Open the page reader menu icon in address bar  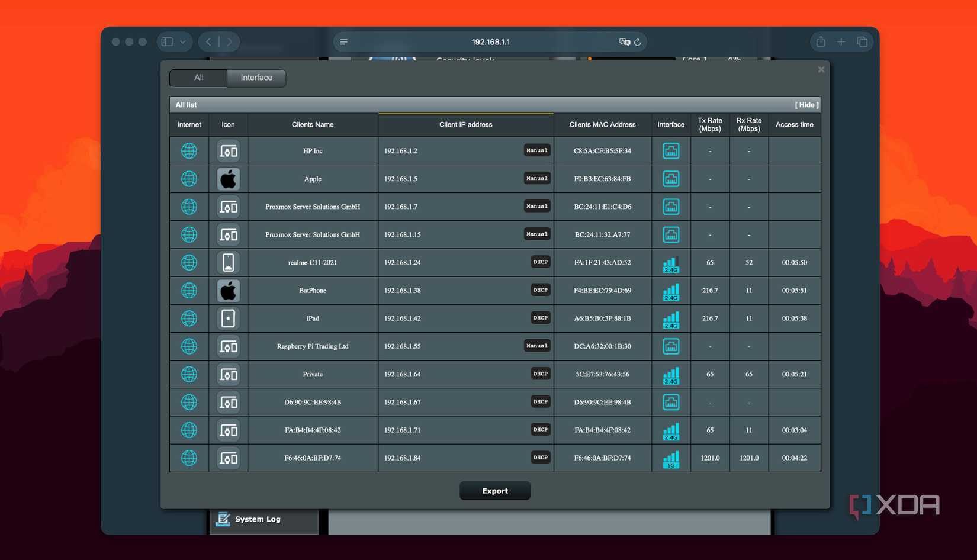pyautogui.click(x=344, y=42)
